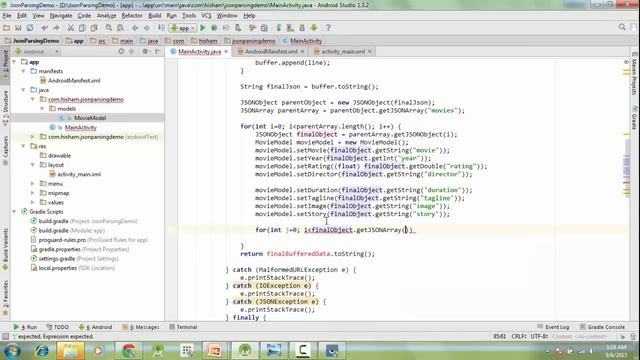The width and height of the screenshot is (640, 360).
Task: Open the TODO tool window
Action: pos(58,327)
